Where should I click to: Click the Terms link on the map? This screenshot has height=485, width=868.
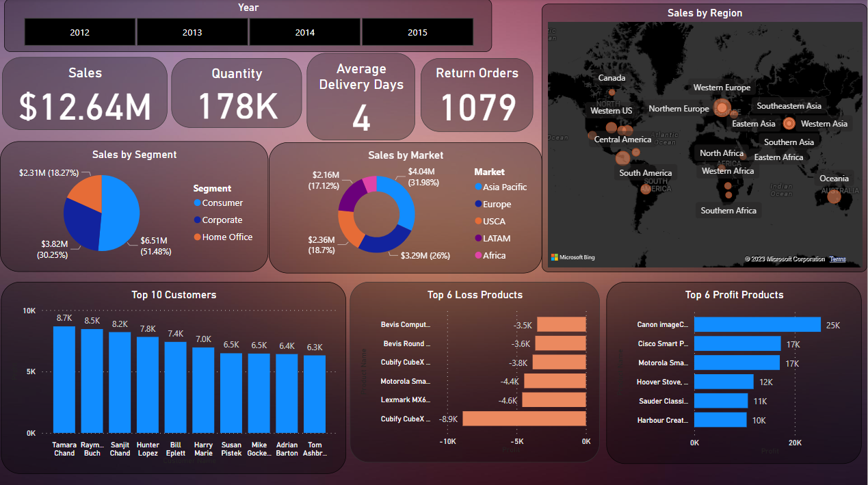837,259
